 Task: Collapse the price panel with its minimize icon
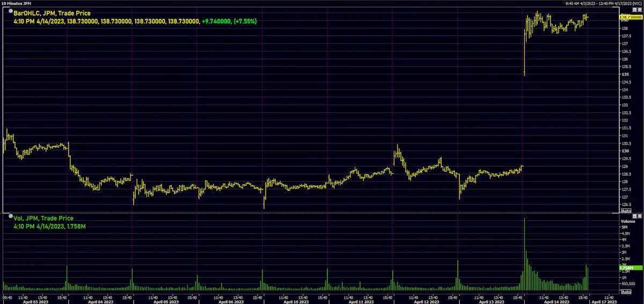tap(634, 10)
